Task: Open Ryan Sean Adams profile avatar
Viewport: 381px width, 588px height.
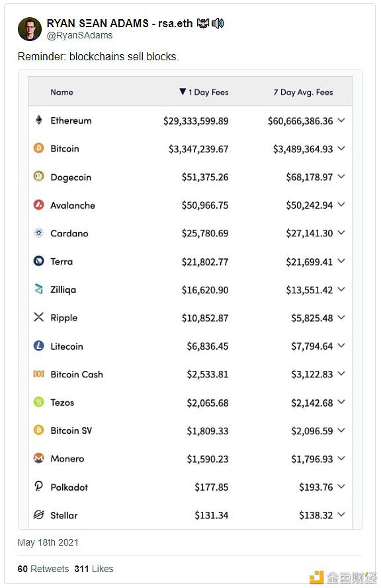Action: (x=30, y=29)
